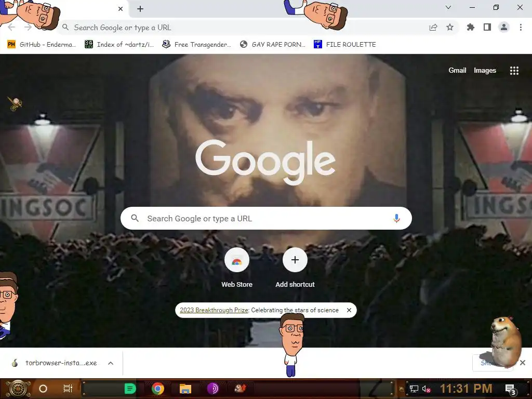Expand torbrowser download options chevron
The height and width of the screenshot is (399, 532).
click(x=111, y=363)
